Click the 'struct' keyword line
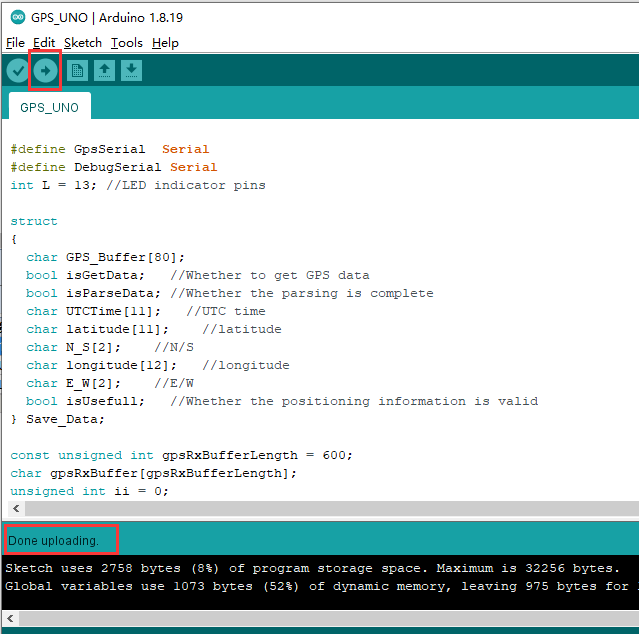This screenshot has height=634, width=639. coord(34,221)
